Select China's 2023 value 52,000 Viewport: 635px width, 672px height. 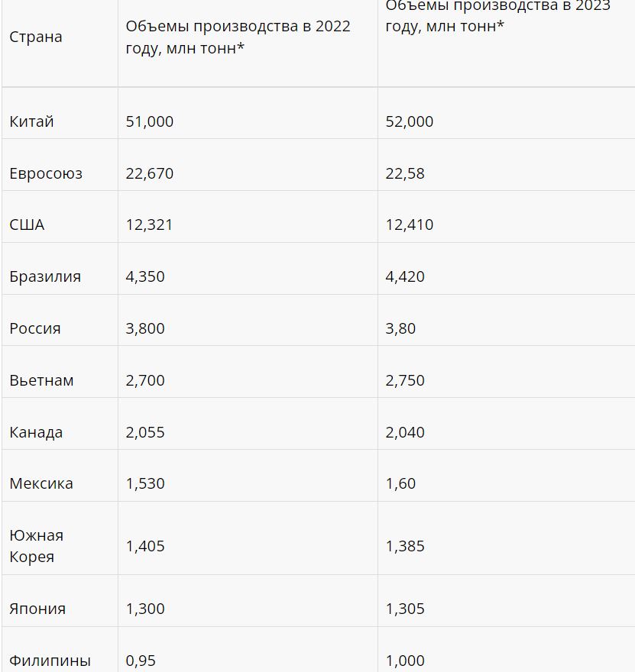[x=410, y=121]
